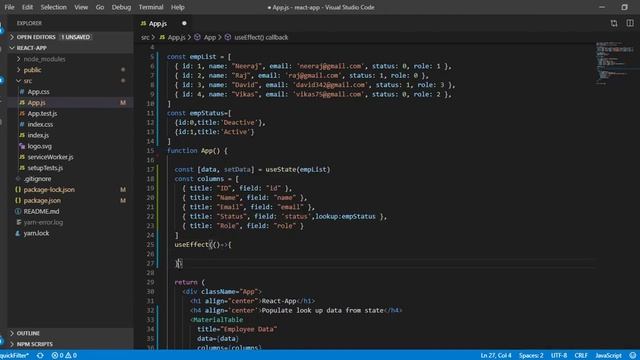Open the Go menu
640x360 pixels.
[x=100, y=7]
